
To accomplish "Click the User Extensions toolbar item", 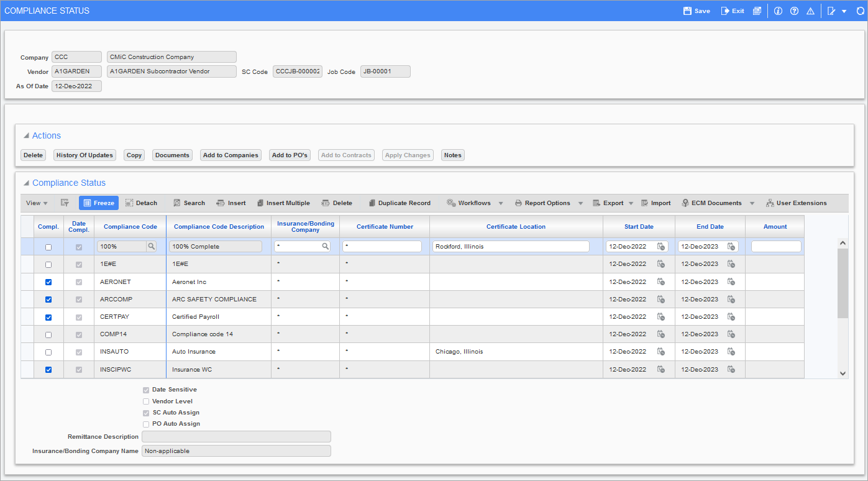I will point(797,203).
